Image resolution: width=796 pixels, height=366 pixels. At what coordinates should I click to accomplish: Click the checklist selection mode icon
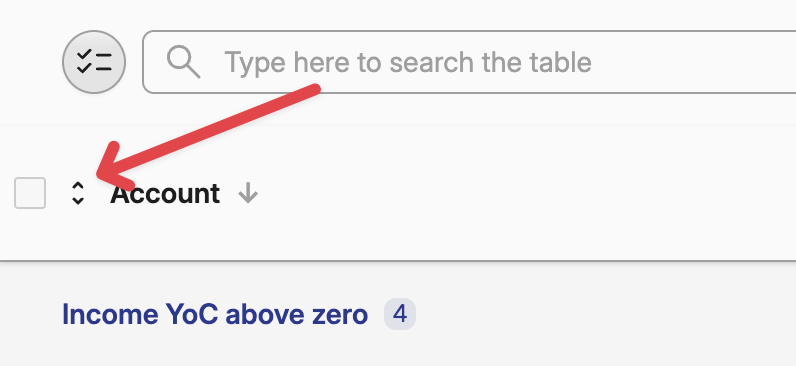point(94,62)
